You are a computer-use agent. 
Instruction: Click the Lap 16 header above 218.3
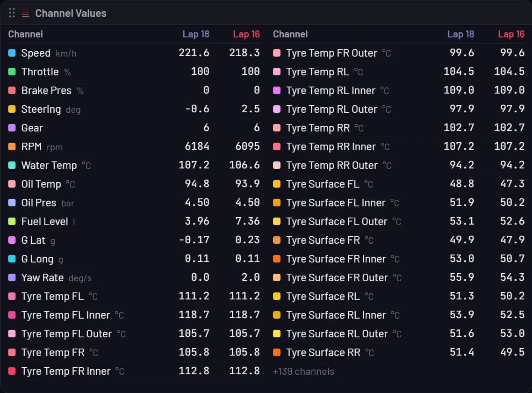click(246, 34)
